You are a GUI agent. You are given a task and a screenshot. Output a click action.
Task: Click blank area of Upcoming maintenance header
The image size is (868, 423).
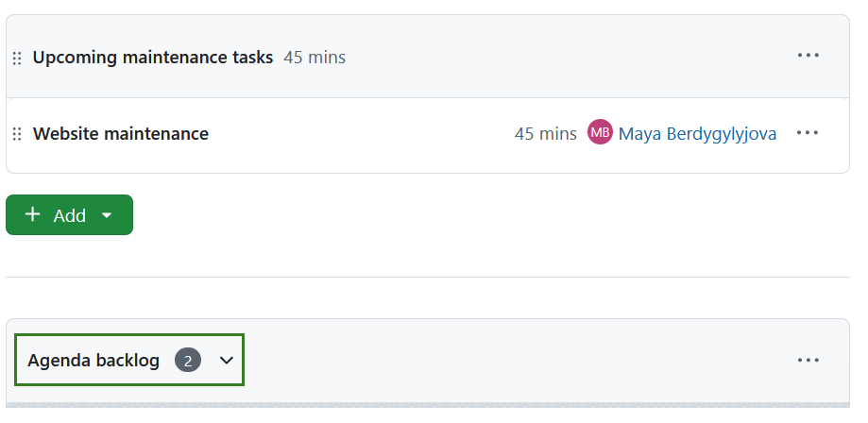[x=567, y=58]
